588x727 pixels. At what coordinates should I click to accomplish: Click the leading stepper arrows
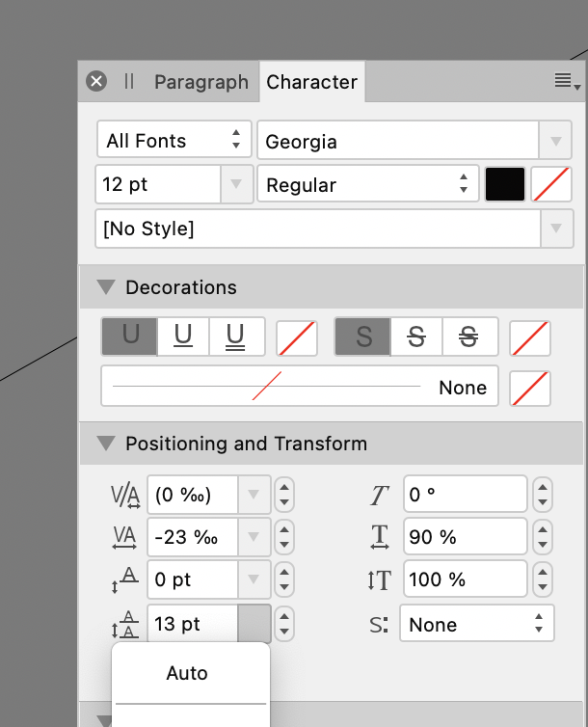pyautogui.click(x=284, y=624)
